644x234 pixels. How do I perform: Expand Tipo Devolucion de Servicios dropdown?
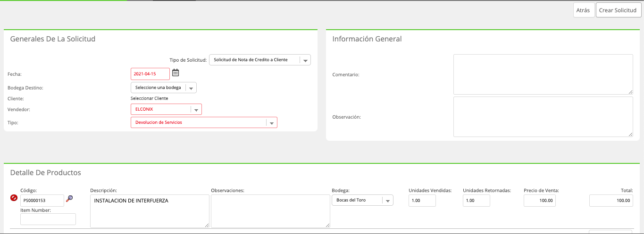click(204, 122)
